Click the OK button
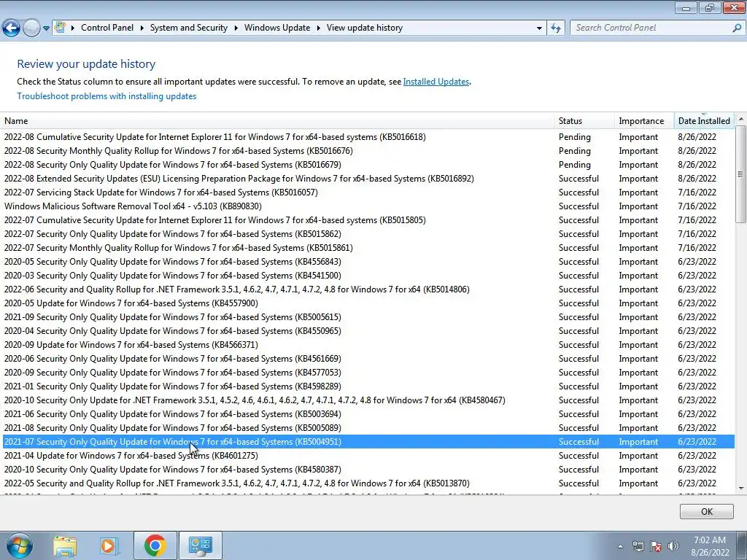 [x=706, y=511]
